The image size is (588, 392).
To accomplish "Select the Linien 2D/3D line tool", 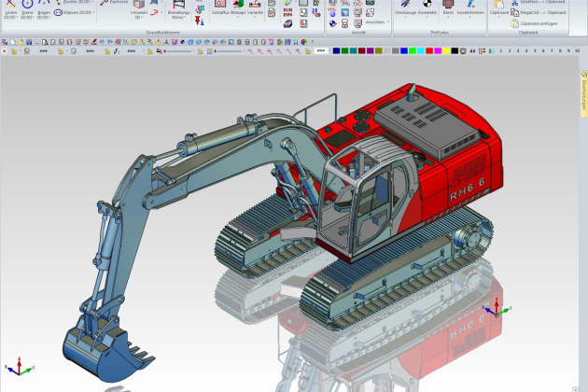I will click(10, 8).
